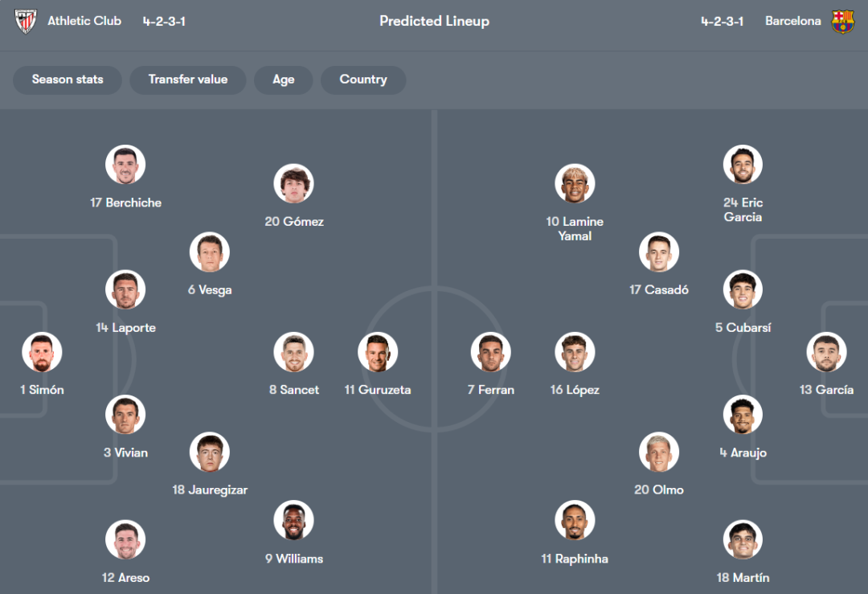Click García's goalkeeper avatar
Screen dimensions: 868x594
826,352
